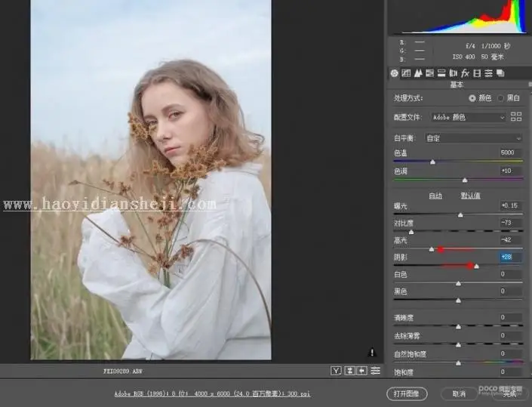Viewport: 532px width, 407px height.
Task: Click the 白色 value field
Action: [x=510, y=274]
